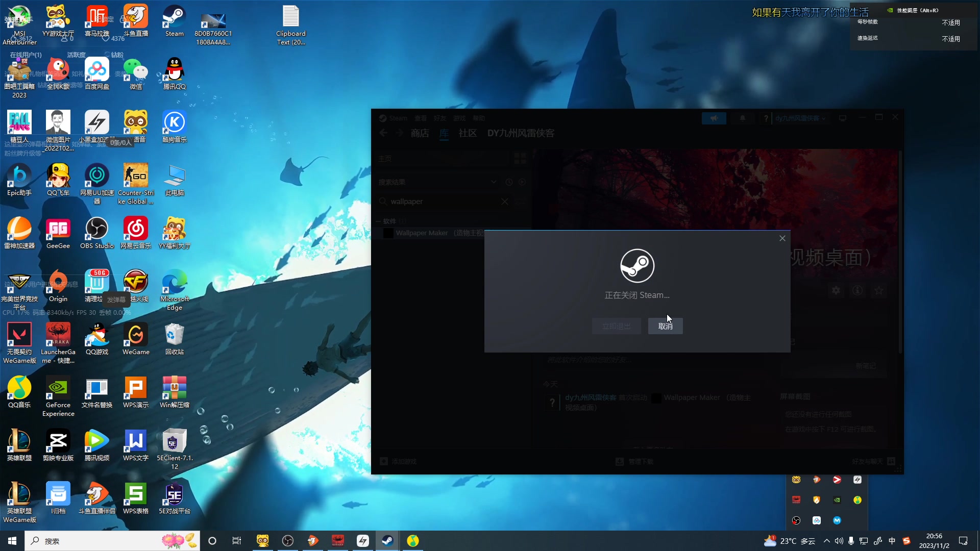Screen dimensions: 980x551
Task: Select the 腾讯视频 desktop shortcut
Action: 97,445
